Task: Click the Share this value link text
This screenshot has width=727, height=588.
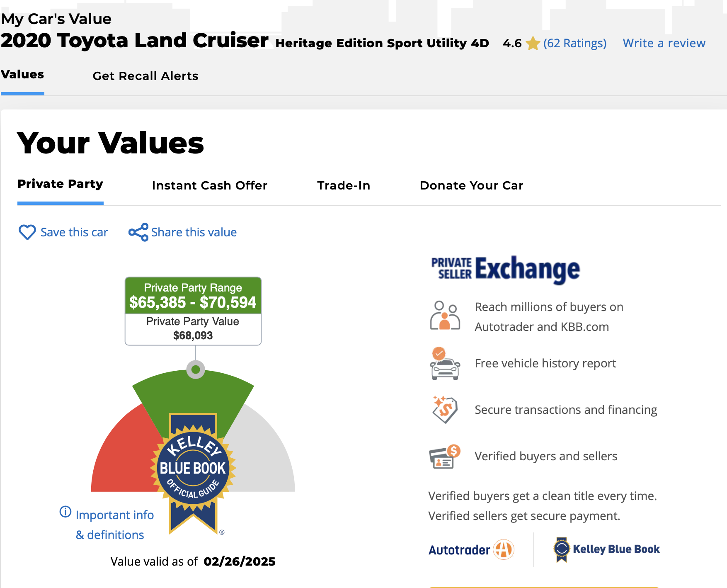Action: click(194, 232)
